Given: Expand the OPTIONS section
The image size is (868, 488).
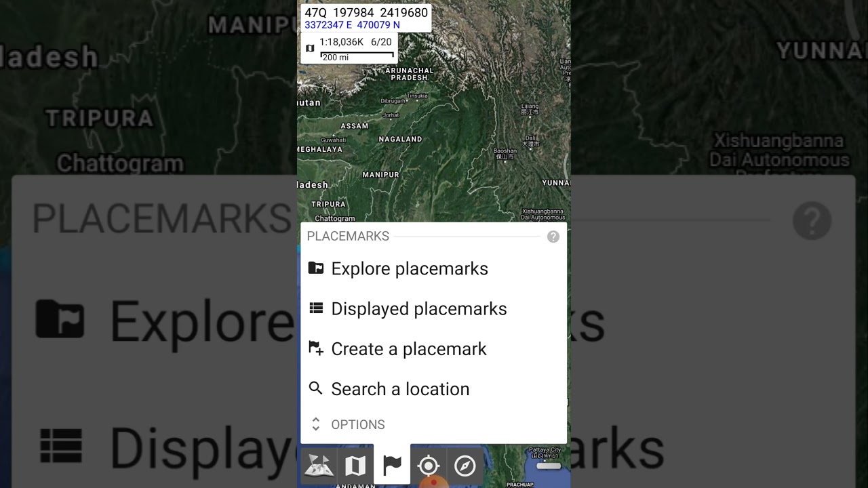Looking at the screenshot, I should [x=433, y=425].
